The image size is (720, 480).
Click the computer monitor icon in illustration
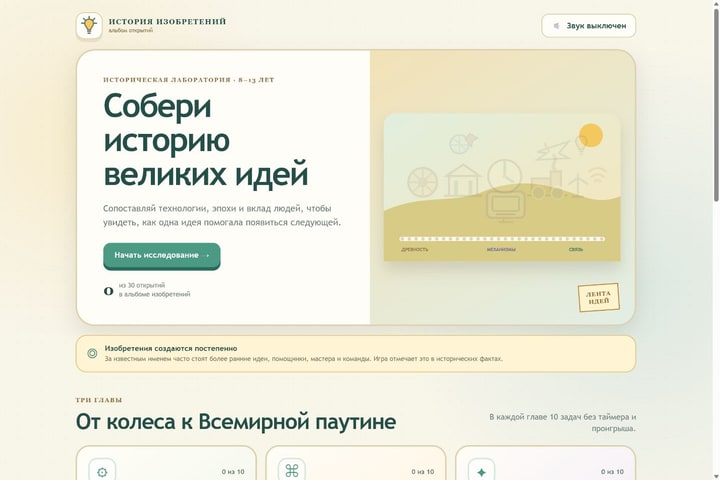click(506, 207)
